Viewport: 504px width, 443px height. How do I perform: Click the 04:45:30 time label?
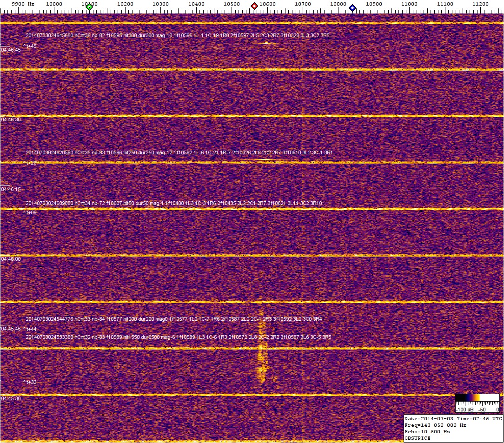click(x=11, y=398)
